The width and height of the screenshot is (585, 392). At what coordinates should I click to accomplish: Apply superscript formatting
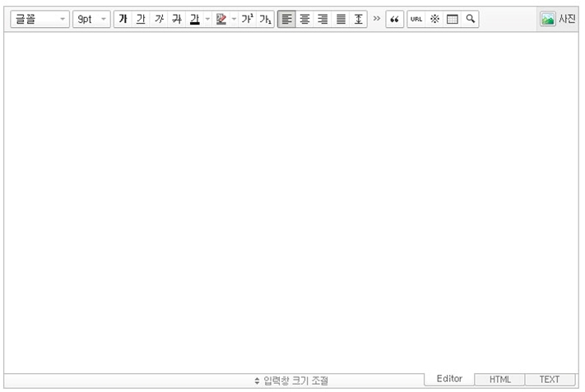[x=247, y=20]
